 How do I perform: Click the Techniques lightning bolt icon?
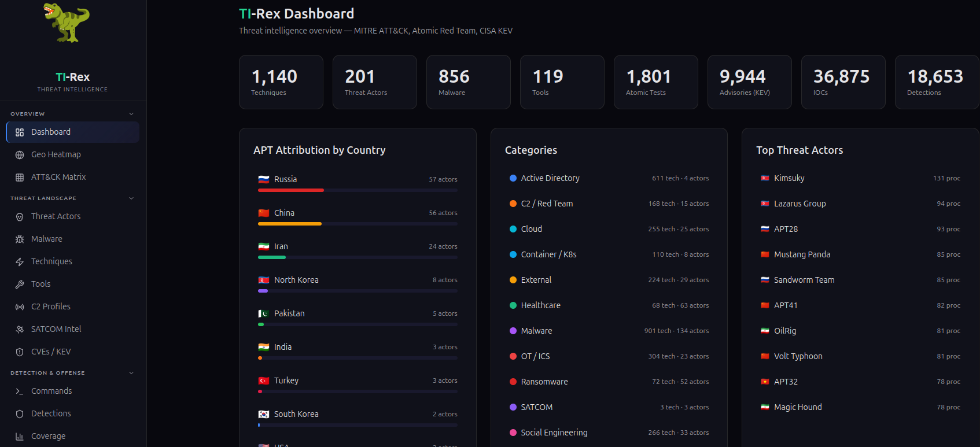[x=20, y=262]
